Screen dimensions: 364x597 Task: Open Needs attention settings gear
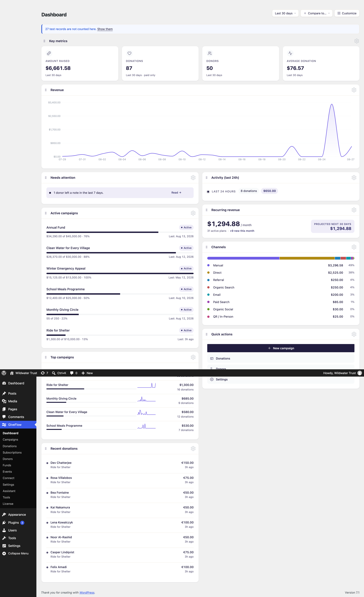tap(193, 178)
